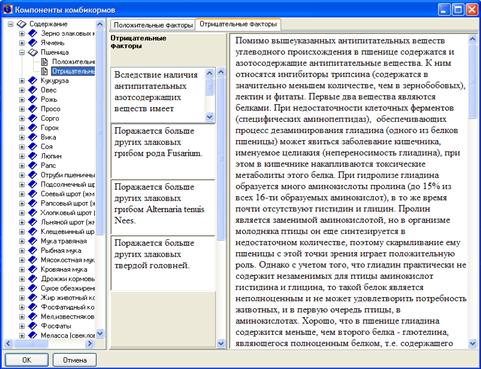
Task: Expand the Соя tree node
Action: (22, 147)
